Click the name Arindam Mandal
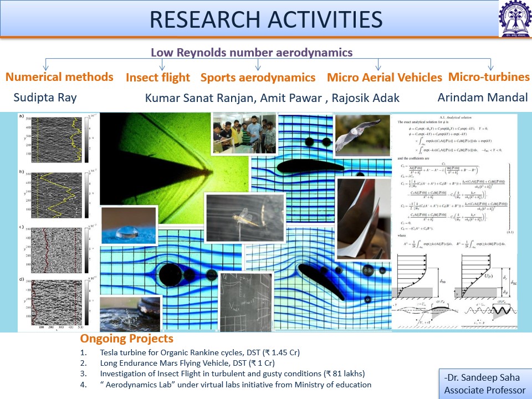Viewport: 532px width, 399px height. click(483, 98)
